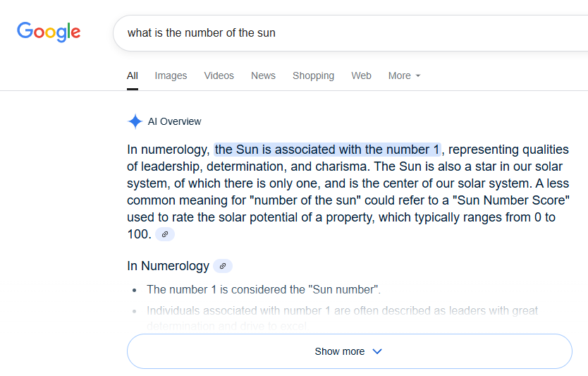Expand overview using Show more chevron
Screen dimensions: 588x376
[377, 351]
